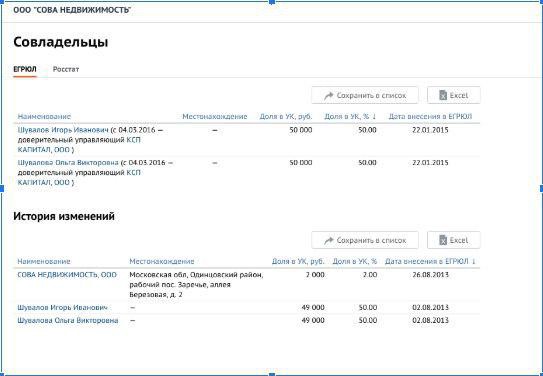Sort the history table by the Местонахождение column
This screenshot has height=376, width=543.
[162, 261]
